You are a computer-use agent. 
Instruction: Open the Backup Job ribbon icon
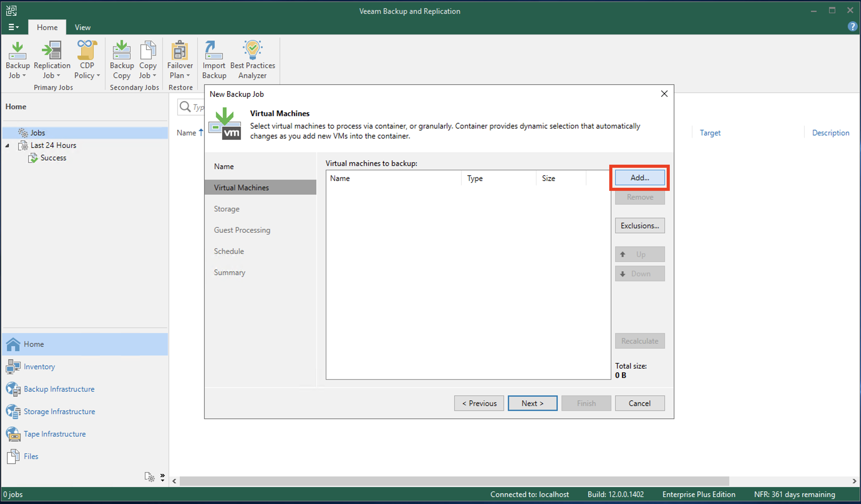[x=17, y=51]
